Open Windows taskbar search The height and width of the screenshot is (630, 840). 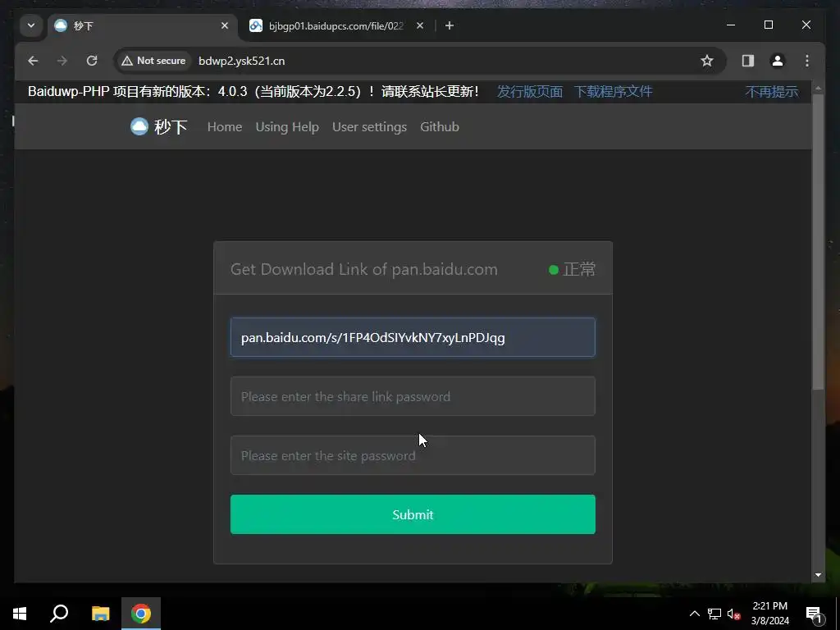[59, 614]
